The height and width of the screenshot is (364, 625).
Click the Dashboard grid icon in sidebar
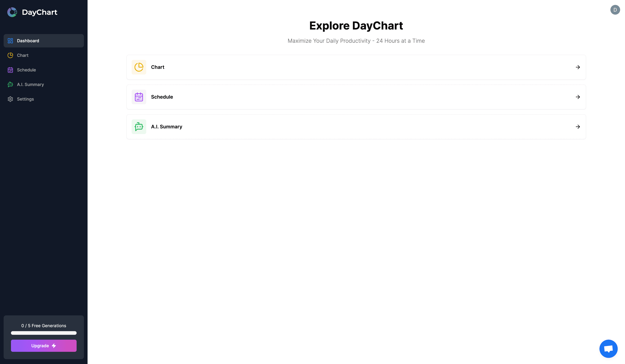point(10,41)
